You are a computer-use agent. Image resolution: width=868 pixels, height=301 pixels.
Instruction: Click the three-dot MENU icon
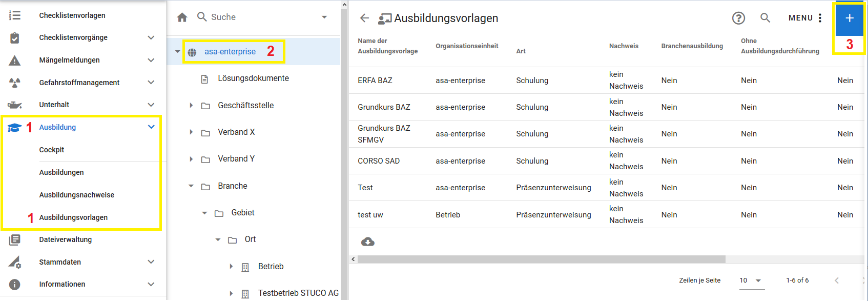[x=820, y=18]
